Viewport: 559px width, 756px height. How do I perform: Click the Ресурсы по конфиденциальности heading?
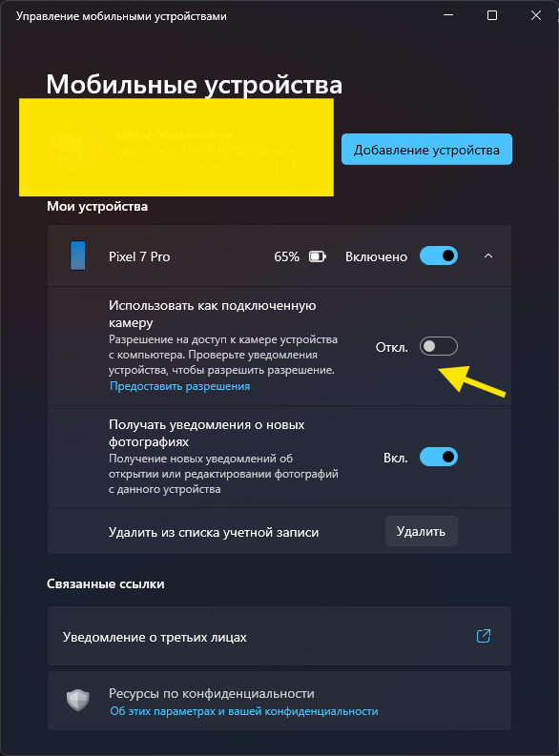pos(211,693)
